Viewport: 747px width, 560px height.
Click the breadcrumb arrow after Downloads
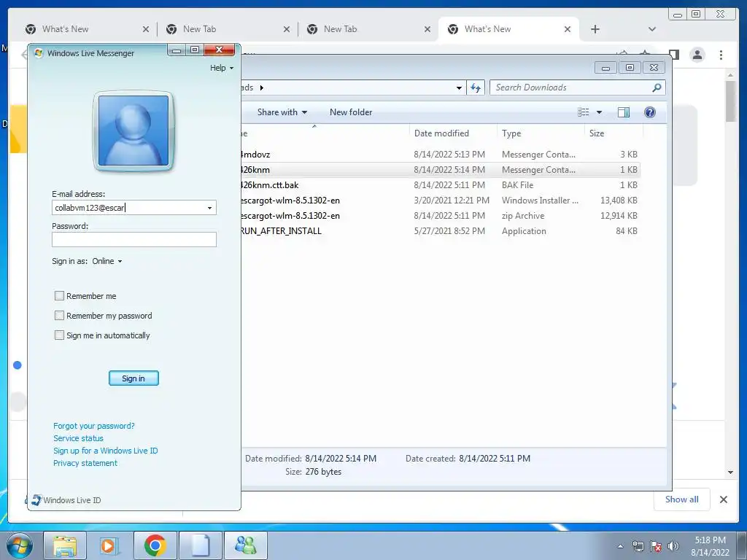coord(262,87)
